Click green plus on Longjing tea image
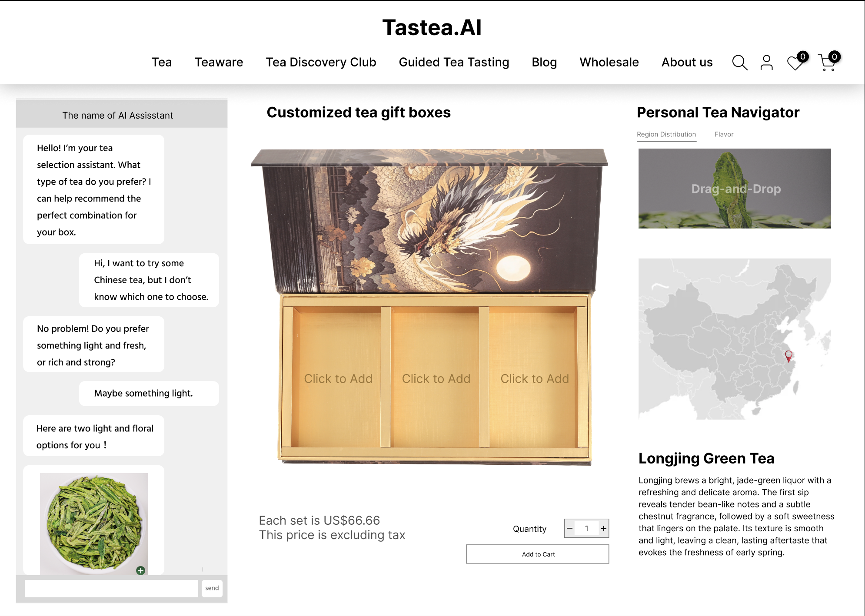865x616 pixels. [x=140, y=570]
